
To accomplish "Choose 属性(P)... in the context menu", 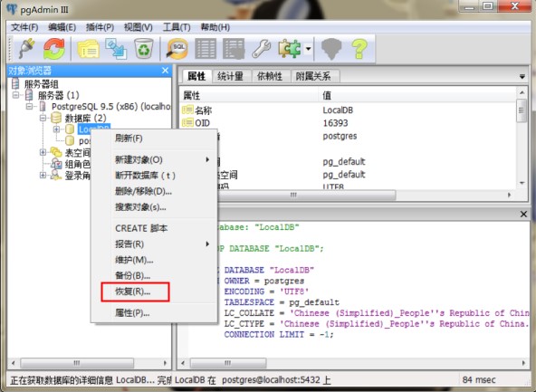I will tap(154, 312).
